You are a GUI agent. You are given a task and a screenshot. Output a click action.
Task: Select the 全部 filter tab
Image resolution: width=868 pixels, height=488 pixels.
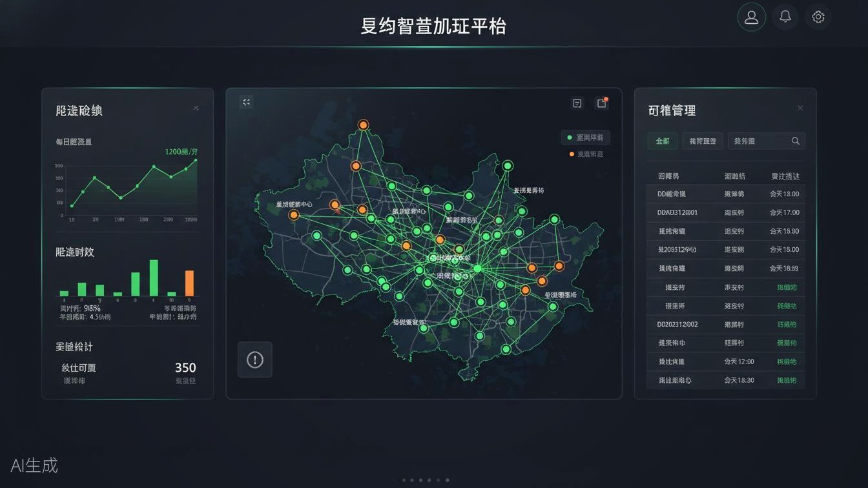(663, 141)
